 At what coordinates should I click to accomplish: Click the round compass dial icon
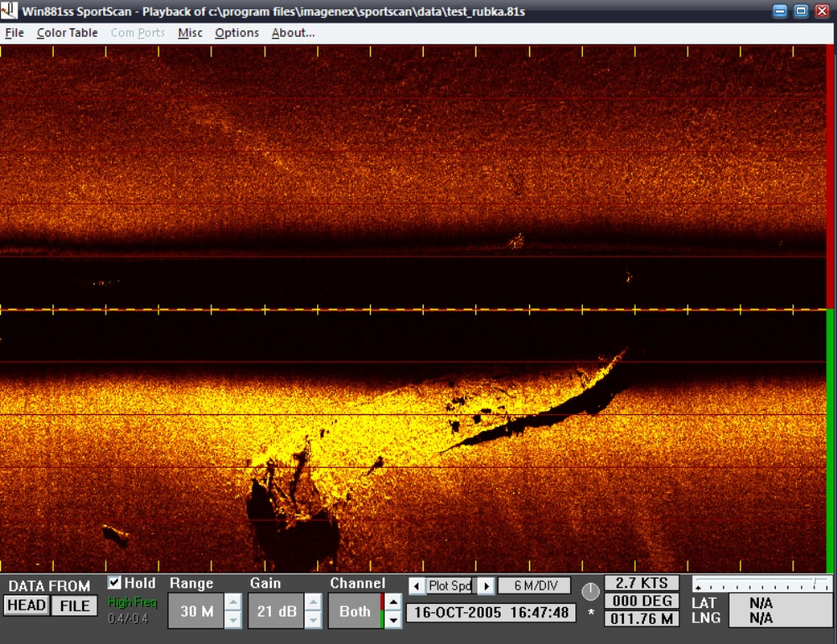point(590,592)
